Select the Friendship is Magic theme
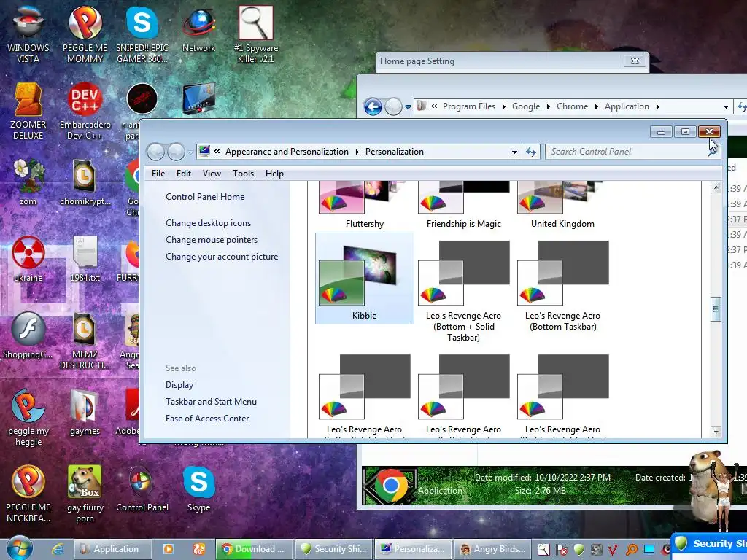 pos(463,205)
